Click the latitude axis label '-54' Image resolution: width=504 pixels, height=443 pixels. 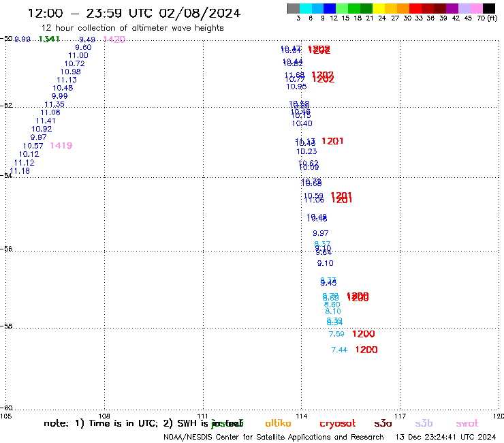tap(6, 175)
